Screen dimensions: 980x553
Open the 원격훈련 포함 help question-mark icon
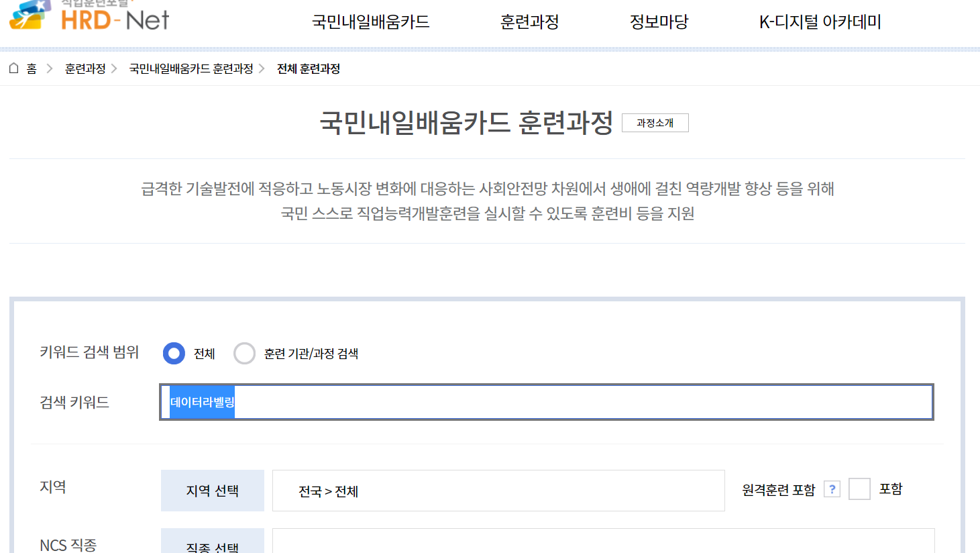[832, 489]
